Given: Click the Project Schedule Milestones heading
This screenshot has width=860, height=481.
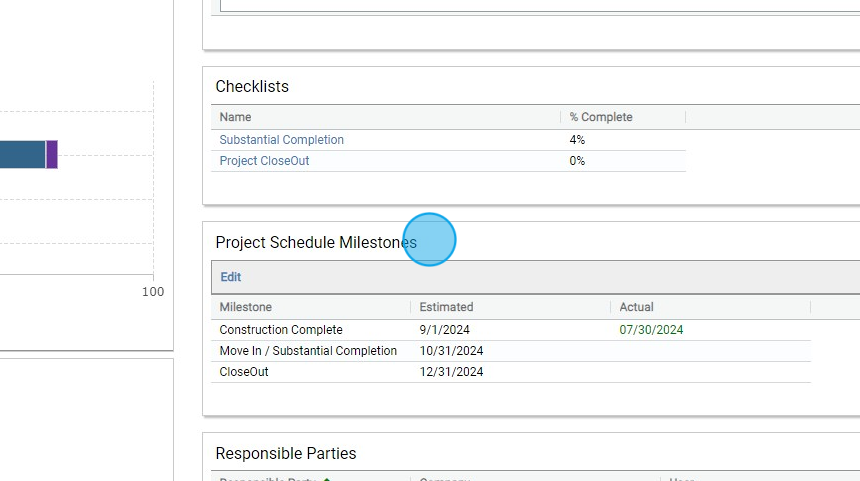Looking at the screenshot, I should (x=316, y=242).
